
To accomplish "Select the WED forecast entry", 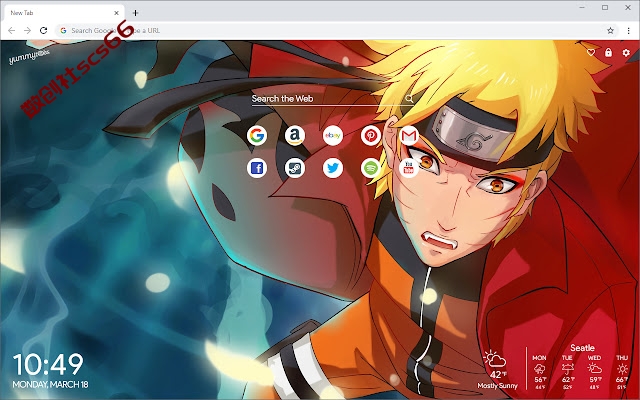I will coord(594,371).
